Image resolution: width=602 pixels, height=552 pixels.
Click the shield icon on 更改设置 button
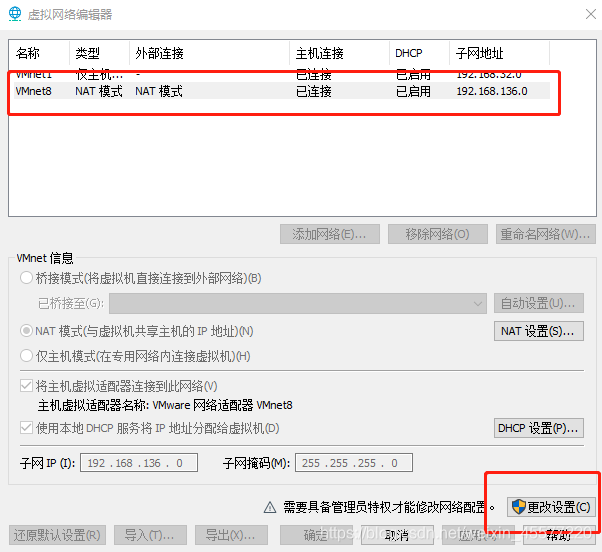pos(519,507)
